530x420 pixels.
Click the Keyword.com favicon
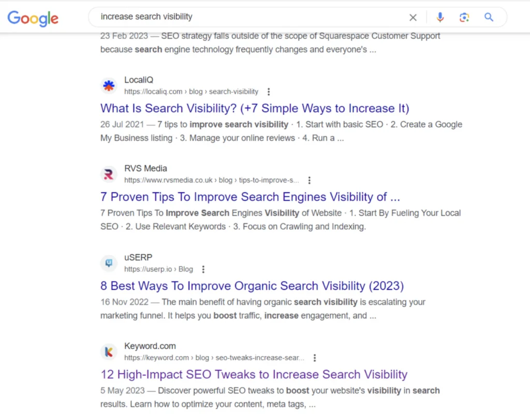(109, 352)
